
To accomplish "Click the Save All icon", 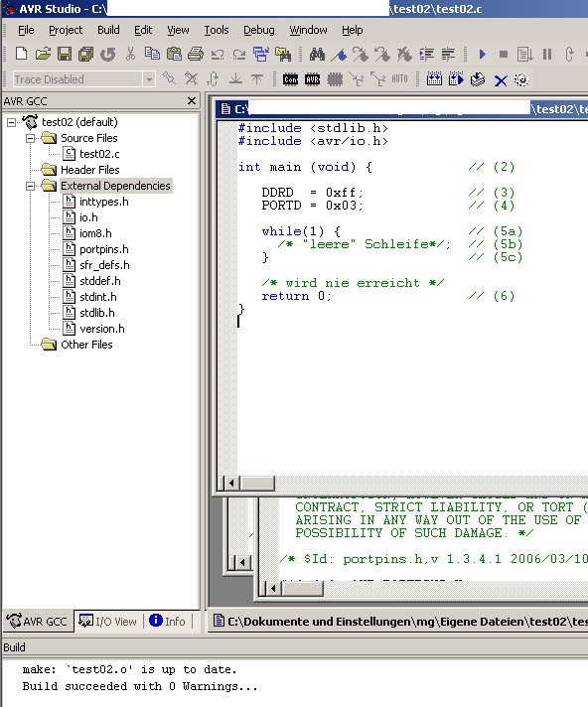I will click(x=85, y=54).
